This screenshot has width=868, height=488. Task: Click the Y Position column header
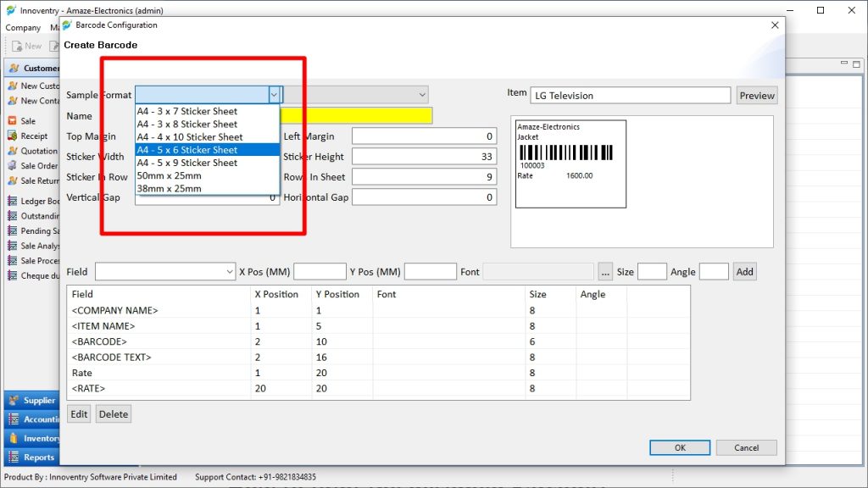(342, 294)
